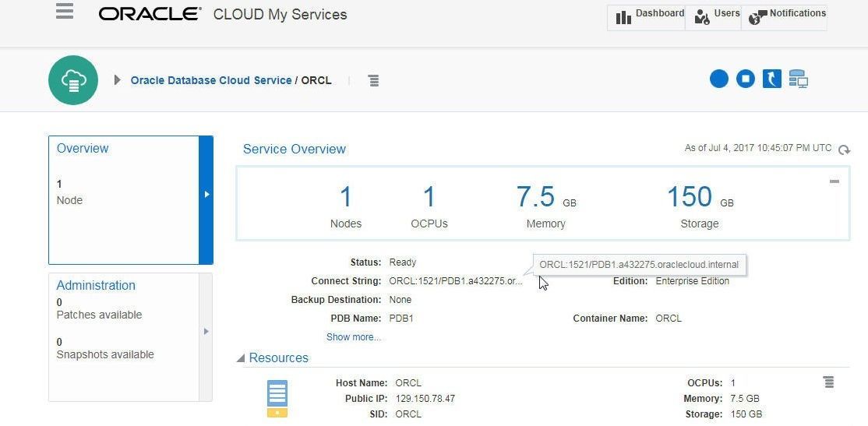
Task: Click the Status Ready value
Action: point(403,262)
